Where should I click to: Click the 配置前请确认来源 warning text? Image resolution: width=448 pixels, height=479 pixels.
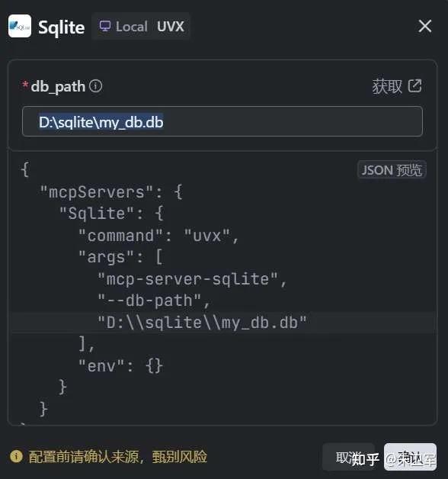(x=84, y=457)
